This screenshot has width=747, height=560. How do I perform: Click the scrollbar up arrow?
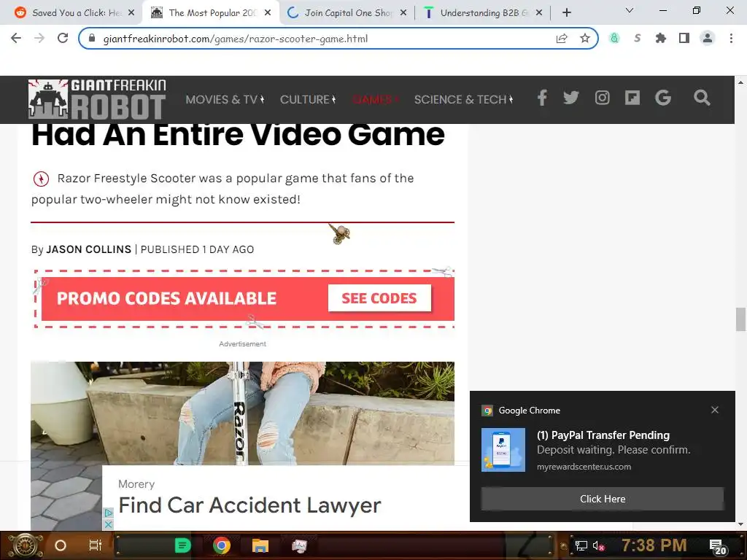[x=740, y=82]
